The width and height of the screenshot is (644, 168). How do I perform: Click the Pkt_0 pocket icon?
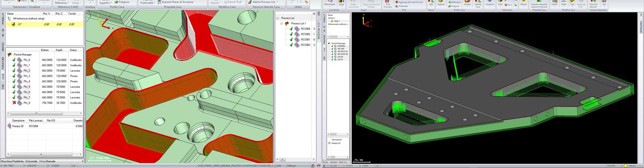click(x=19, y=60)
